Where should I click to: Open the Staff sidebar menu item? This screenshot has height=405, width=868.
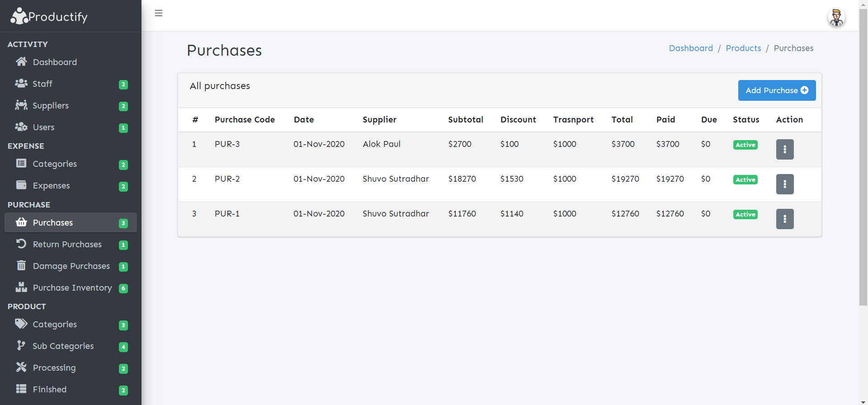(71, 84)
